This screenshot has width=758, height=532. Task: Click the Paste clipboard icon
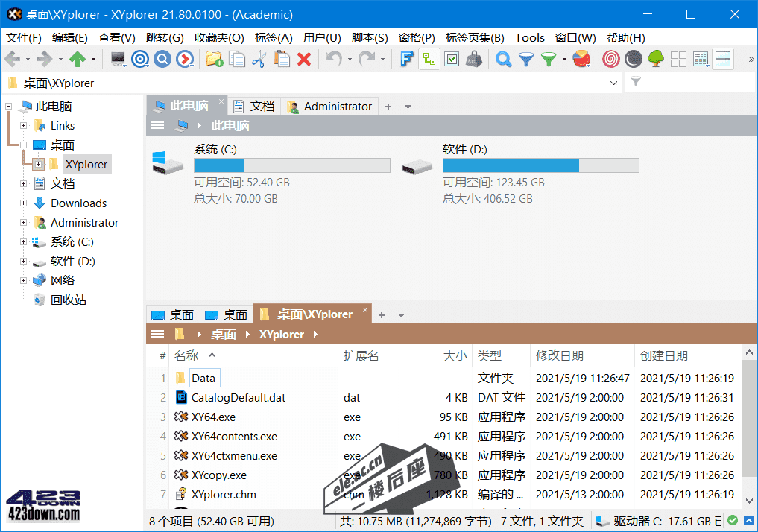[x=281, y=60]
